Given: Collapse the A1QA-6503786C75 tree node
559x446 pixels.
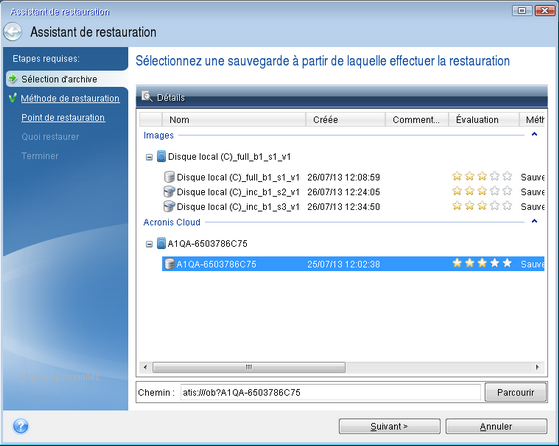Looking at the screenshot, I should pyautogui.click(x=149, y=244).
